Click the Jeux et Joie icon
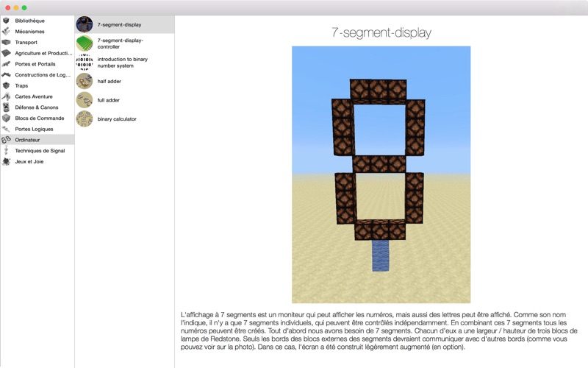The width and height of the screenshot is (588, 368). 6,161
